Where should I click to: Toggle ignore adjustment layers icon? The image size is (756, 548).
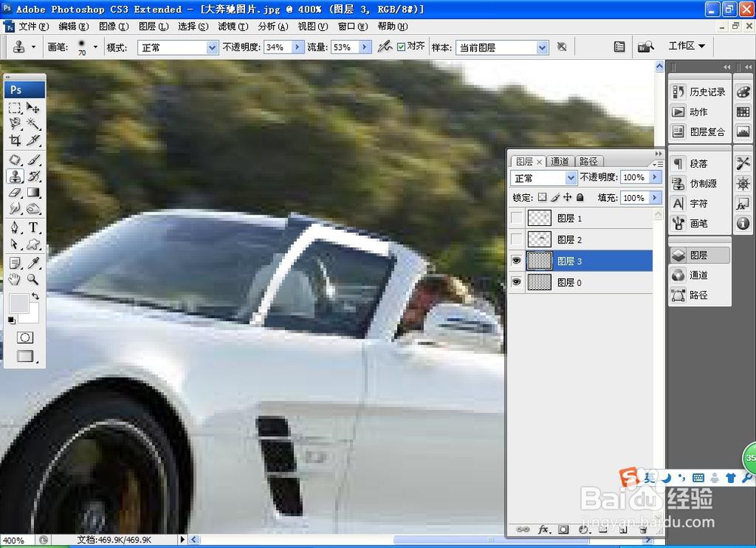click(x=562, y=47)
